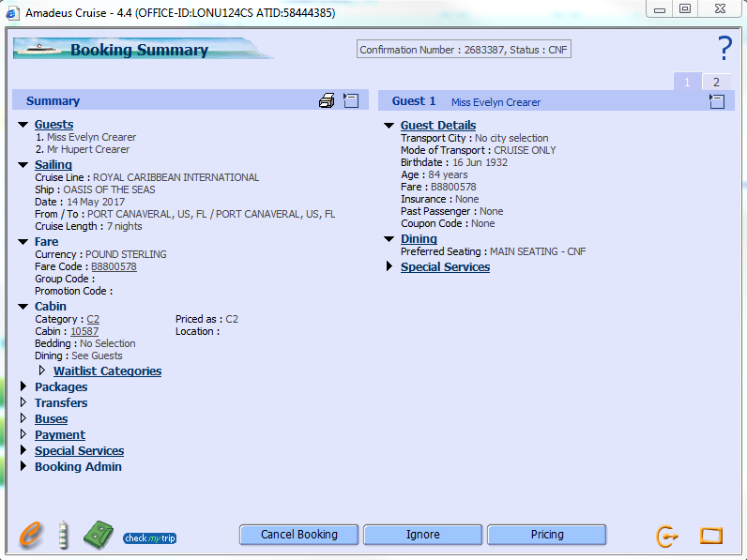Open cabin number 10587 link
This screenshot has width=747, height=560.
tap(84, 331)
